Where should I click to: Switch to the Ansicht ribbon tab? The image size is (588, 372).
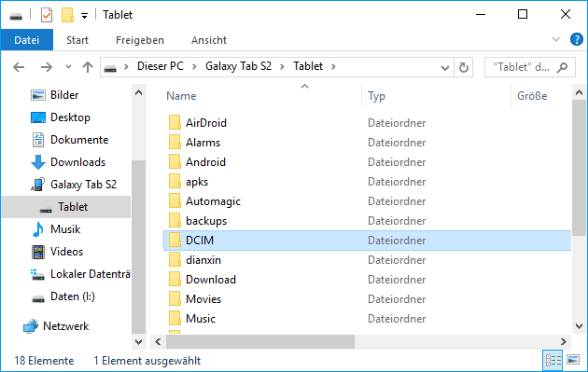pyautogui.click(x=209, y=40)
